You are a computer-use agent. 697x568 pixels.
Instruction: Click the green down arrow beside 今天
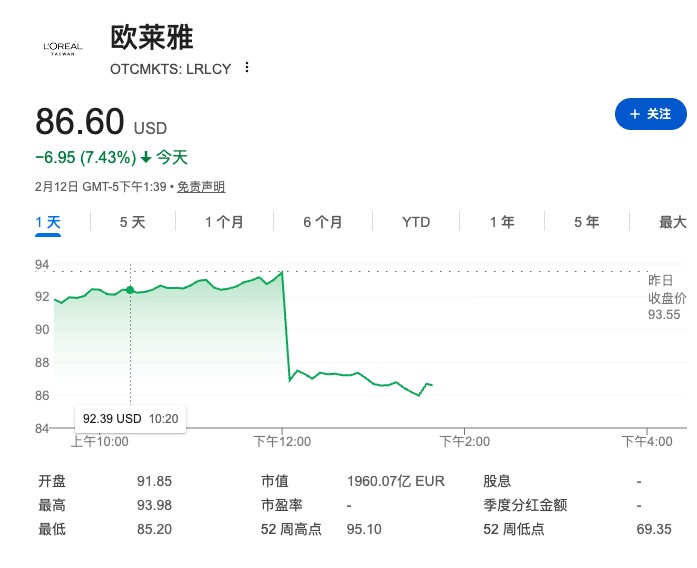pos(146,157)
